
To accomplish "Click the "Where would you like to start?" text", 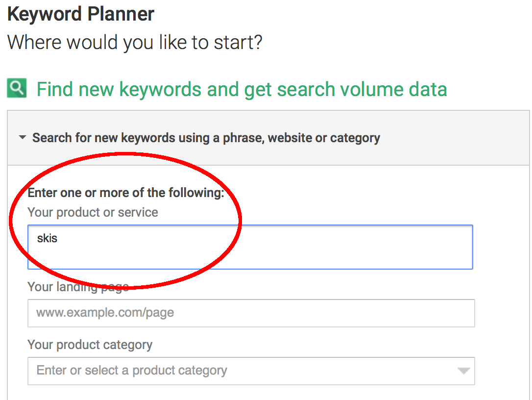I will click(135, 43).
